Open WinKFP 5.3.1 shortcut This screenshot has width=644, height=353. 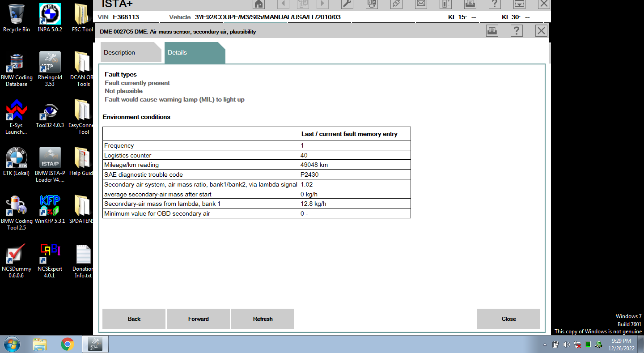(50, 210)
